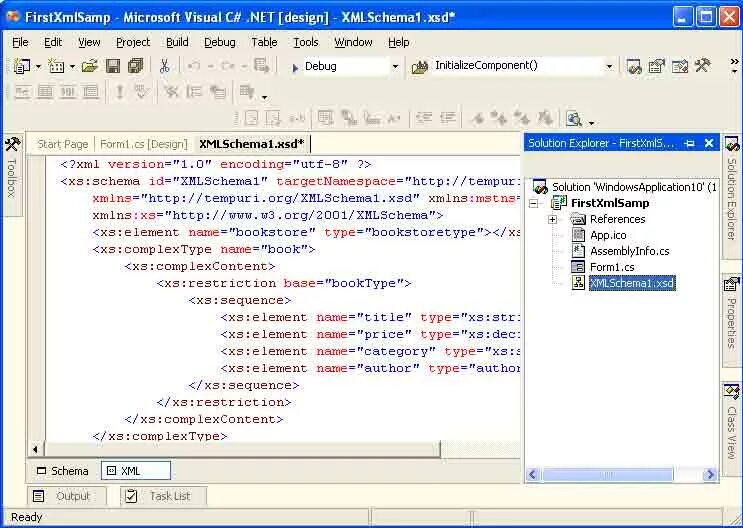Open the Task List tab
Image resolution: width=743 pixels, height=528 pixels.
click(x=163, y=496)
